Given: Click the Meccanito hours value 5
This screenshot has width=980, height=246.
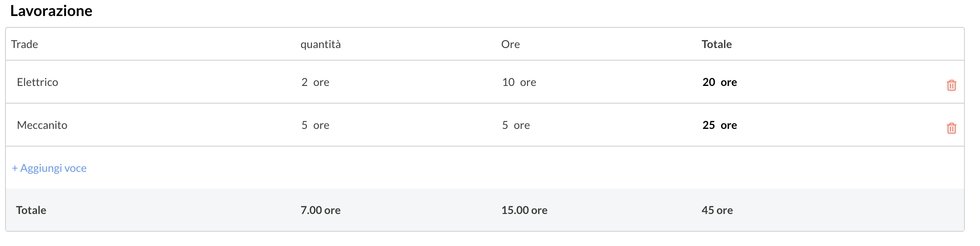Looking at the screenshot, I should pyautogui.click(x=505, y=125).
